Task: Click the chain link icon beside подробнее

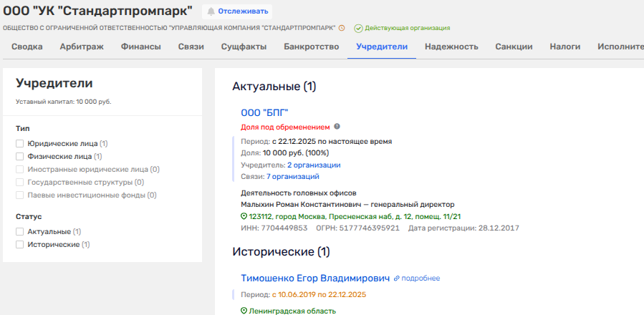Action: 396,278
